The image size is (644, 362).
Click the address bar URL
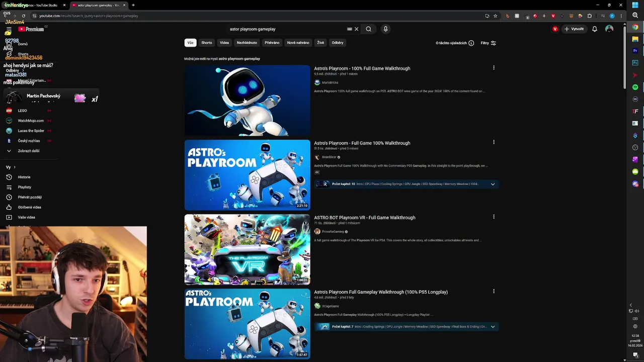tap(89, 16)
